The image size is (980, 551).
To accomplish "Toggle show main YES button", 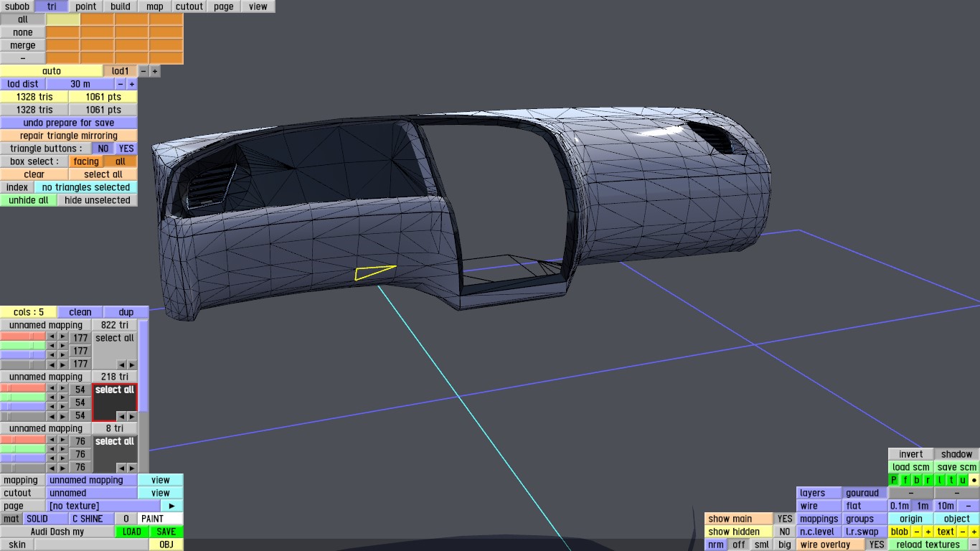I will (785, 519).
